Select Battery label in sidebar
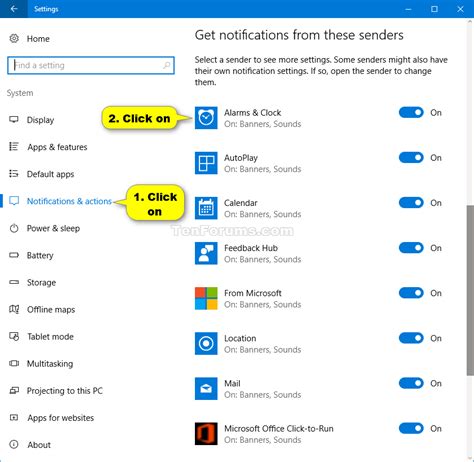 40,255
